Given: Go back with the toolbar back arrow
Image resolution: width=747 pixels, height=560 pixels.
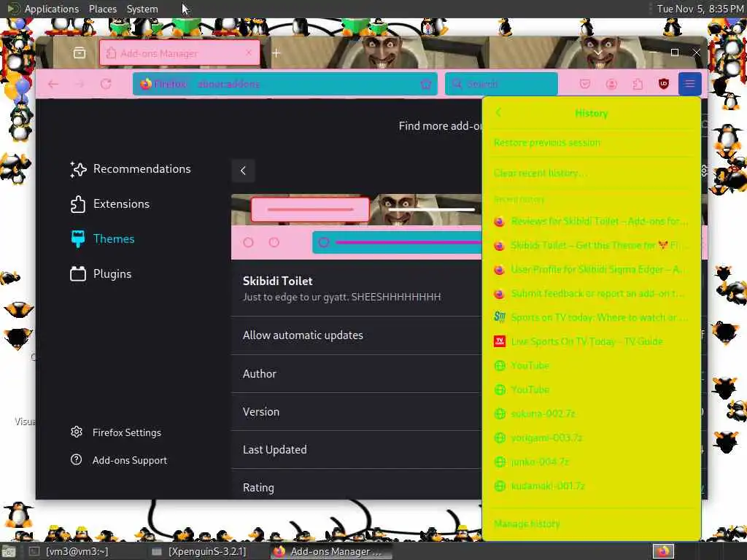Looking at the screenshot, I should pyautogui.click(x=53, y=85).
